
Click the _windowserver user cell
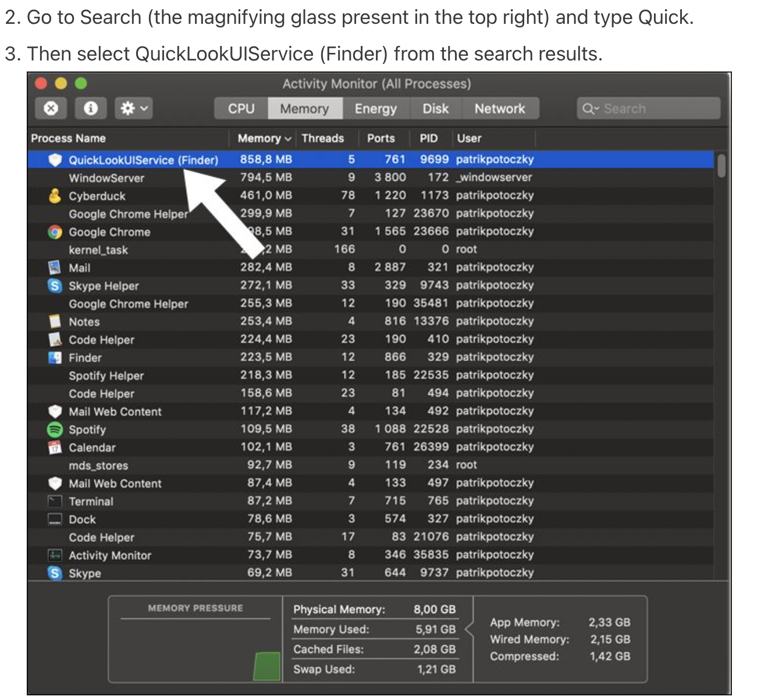tap(494, 177)
